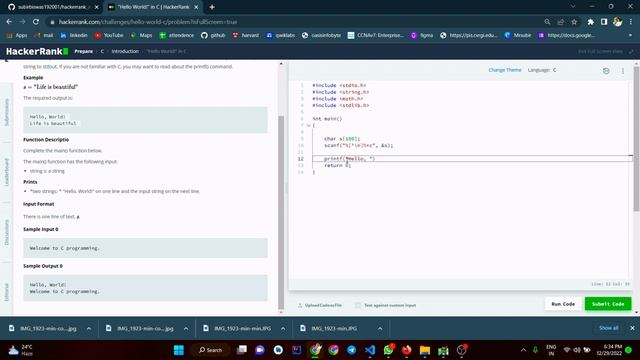Click the Submit Code button
The image size is (640, 360).
click(x=608, y=304)
